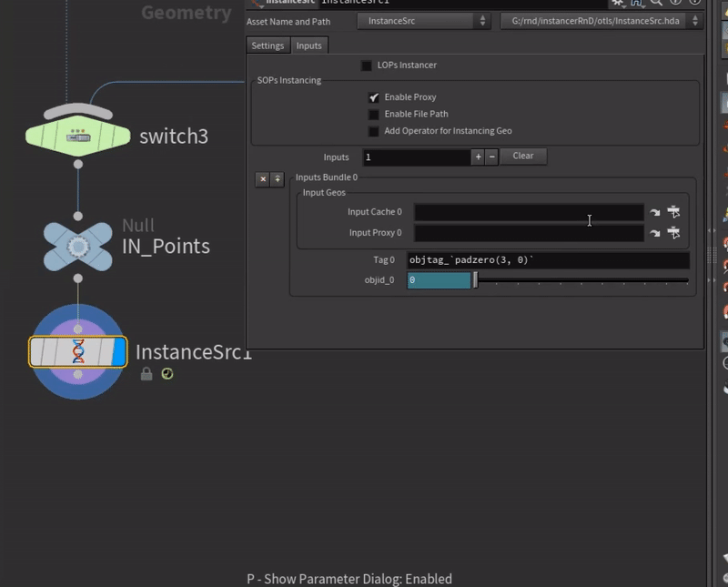
Task: Select the Inputs tab
Action: coord(308,45)
